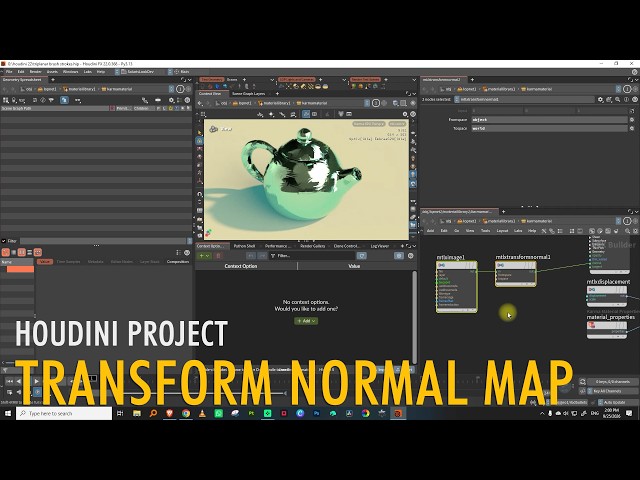640x480 pixels.
Task: Click the Filter field in Context Options
Action: 313,256
